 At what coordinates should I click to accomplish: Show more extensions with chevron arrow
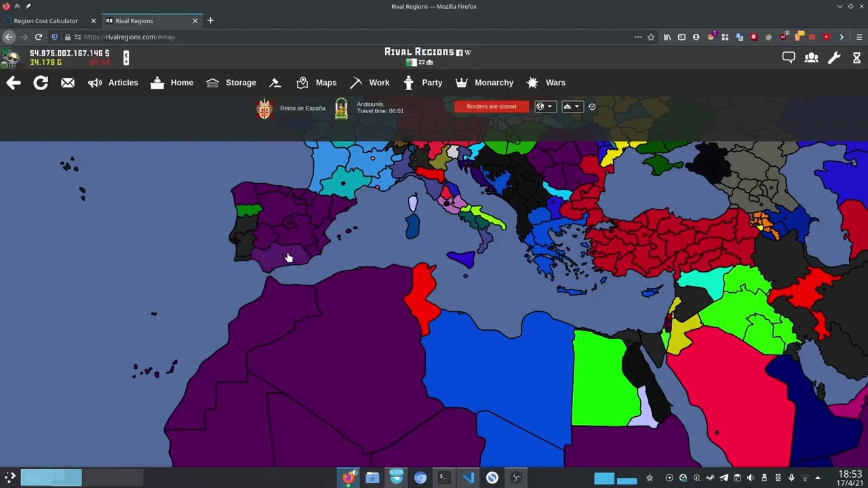tap(842, 37)
